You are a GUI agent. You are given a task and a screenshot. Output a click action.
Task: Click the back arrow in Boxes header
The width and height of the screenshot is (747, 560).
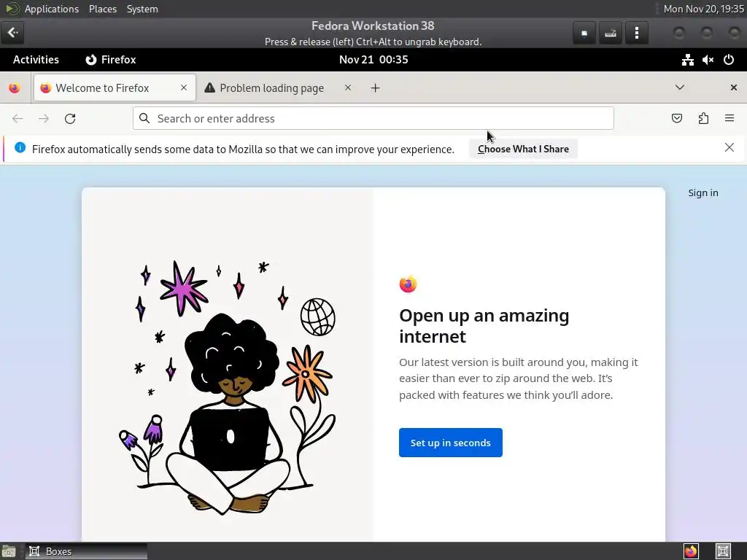tap(12, 33)
